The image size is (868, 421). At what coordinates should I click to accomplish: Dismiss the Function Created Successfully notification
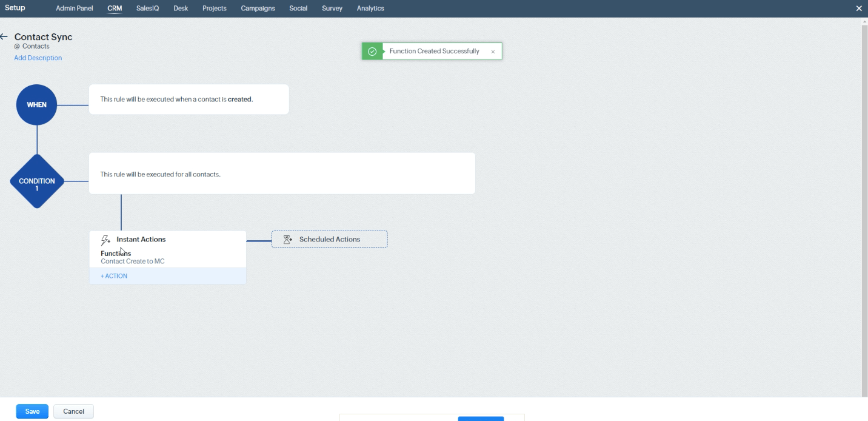tap(493, 51)
